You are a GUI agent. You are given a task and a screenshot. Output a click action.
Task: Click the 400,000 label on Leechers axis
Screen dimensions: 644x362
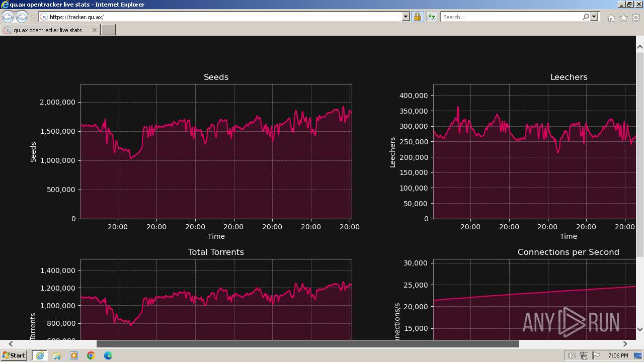(x=414, y=96)
